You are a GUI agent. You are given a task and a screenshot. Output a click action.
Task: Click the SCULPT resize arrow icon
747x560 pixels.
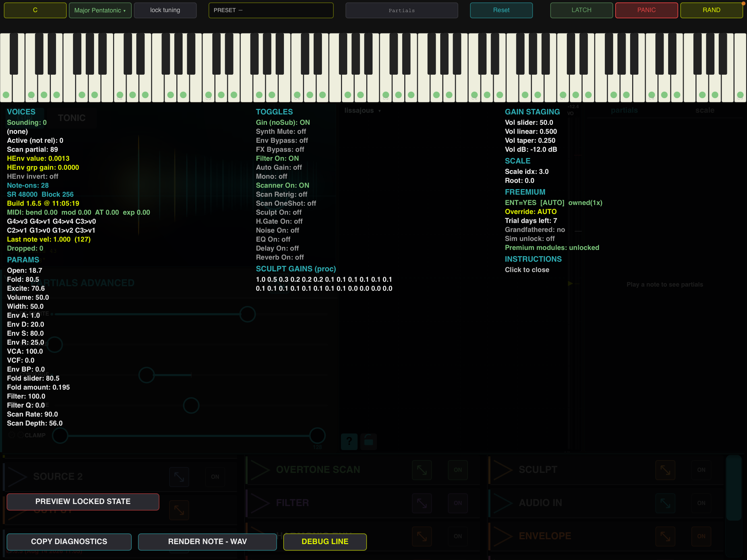coord(665,470)
